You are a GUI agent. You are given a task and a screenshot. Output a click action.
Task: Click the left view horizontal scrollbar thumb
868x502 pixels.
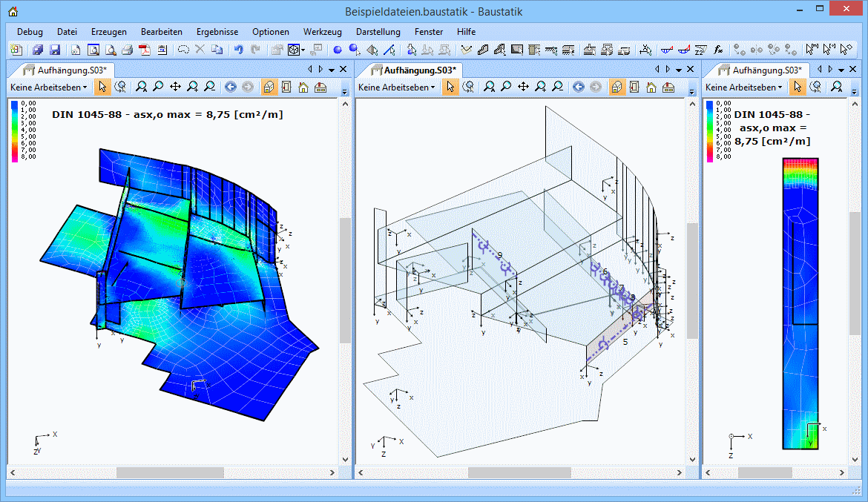pos(170,472)
